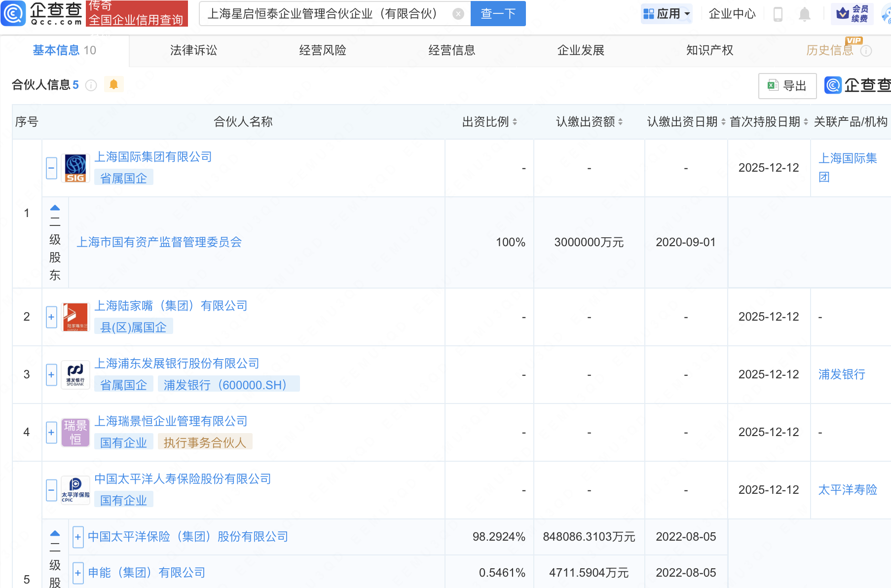Screen dimensions: 891x588
Task: Click the info icon next to 合伙人信息
Action: [91, 85]
